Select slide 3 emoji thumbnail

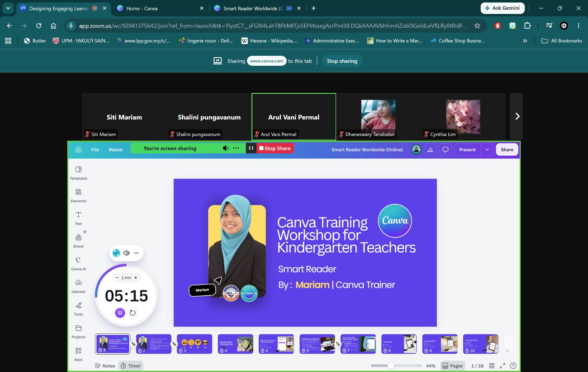click(x=194, y=344)
